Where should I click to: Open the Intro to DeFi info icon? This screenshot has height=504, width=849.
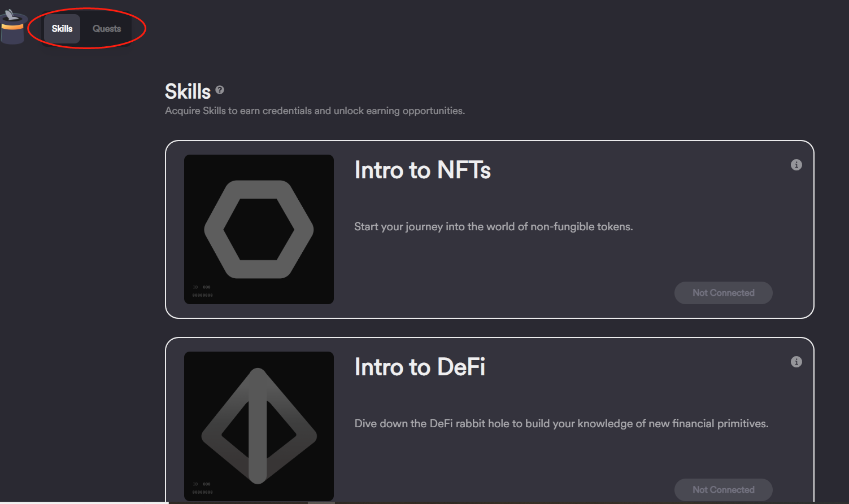[x=796, y=362]
